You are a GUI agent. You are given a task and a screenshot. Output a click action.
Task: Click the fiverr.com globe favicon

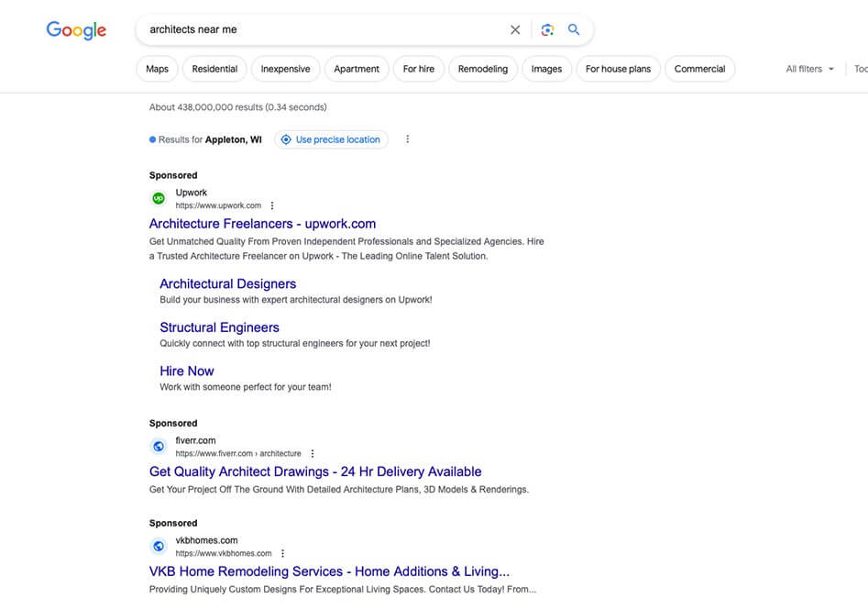click(x=159, y=447)
